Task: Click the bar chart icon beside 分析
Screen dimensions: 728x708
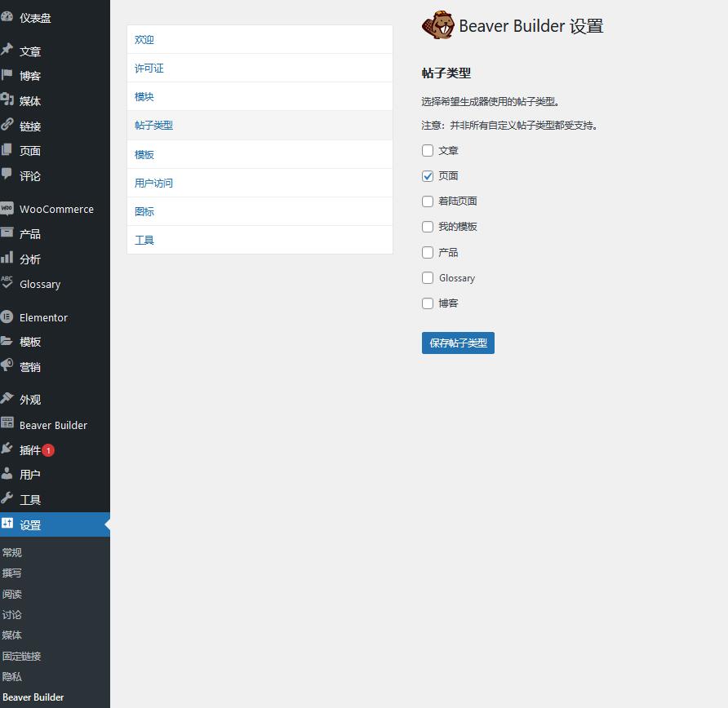Action: coord(7,258)
